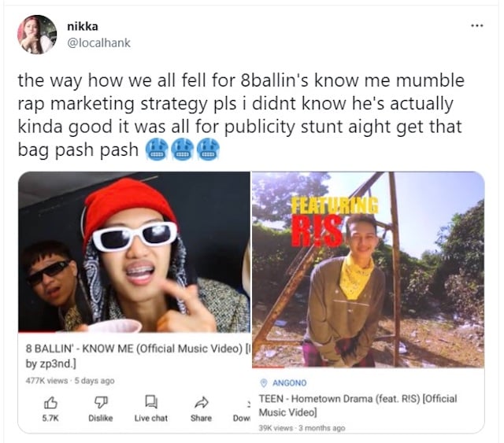Screen dimensions: 504x443
Task: Open the tweet's three-dot more options menu
Action: (477, 26)
